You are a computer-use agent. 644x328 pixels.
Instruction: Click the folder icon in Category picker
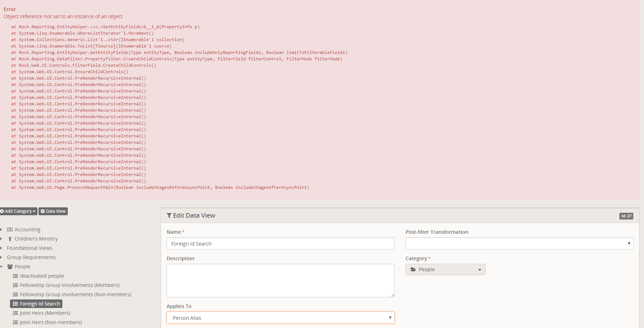pyautogui.click(x=413, y=269)
